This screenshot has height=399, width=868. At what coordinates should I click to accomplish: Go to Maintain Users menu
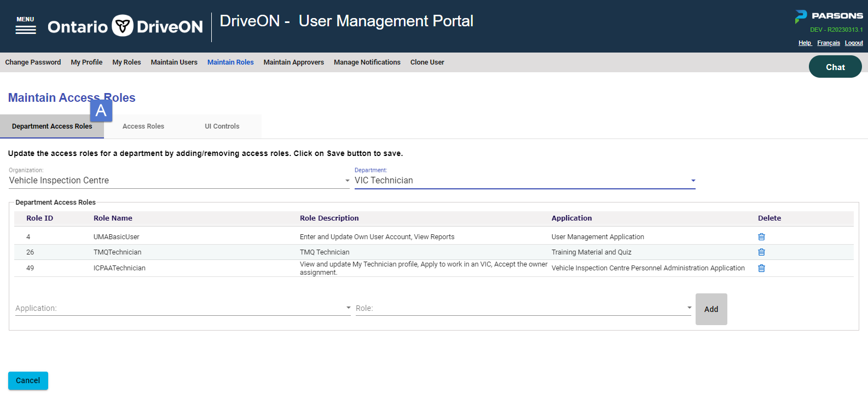coord(174,62)
